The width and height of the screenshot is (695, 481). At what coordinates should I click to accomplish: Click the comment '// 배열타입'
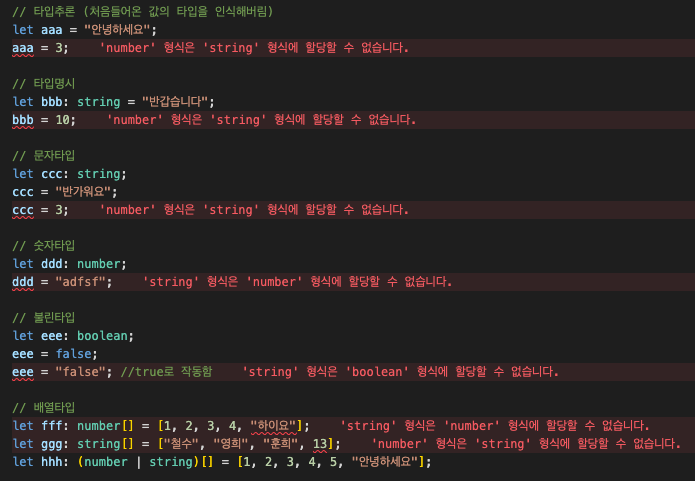[44, 408]
